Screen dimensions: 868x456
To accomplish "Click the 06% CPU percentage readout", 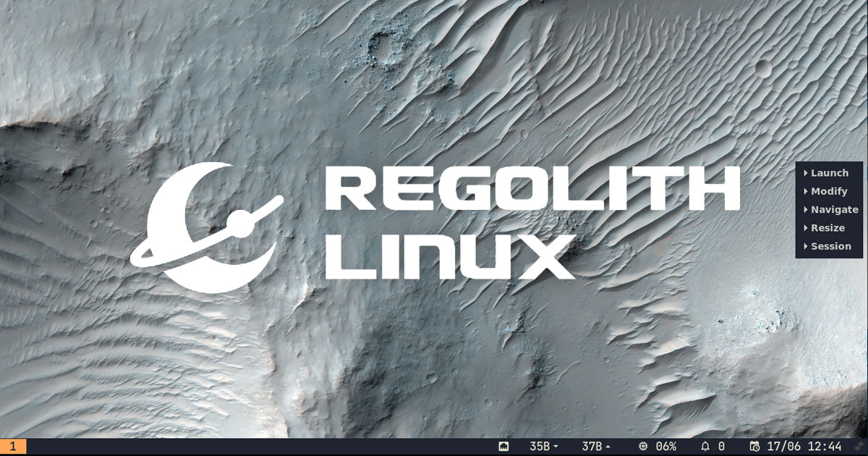I will pos(665,446).
